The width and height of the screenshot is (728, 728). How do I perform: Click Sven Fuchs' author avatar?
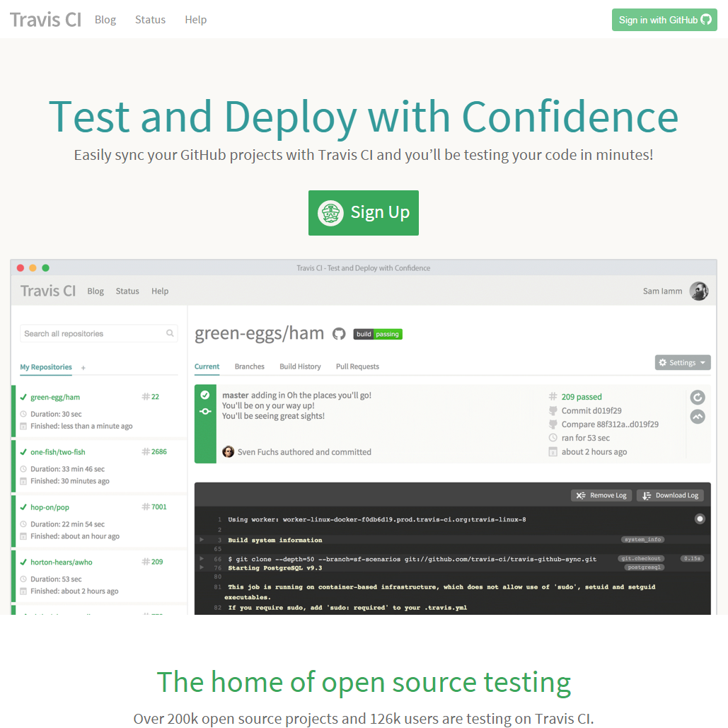click(x=228, y=452)
